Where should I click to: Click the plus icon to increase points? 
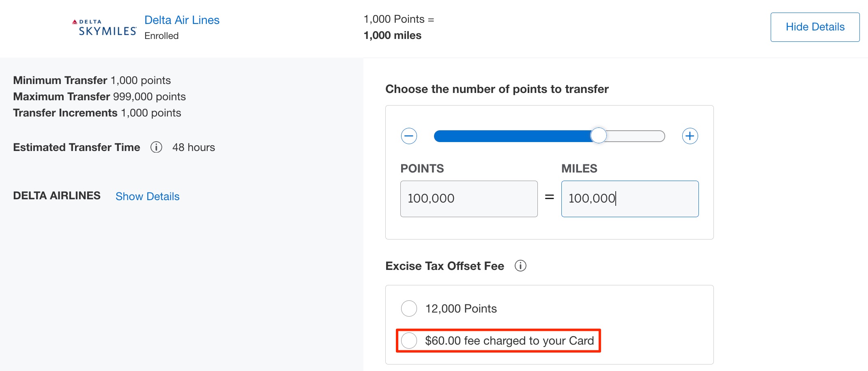[x=690, y=136]
